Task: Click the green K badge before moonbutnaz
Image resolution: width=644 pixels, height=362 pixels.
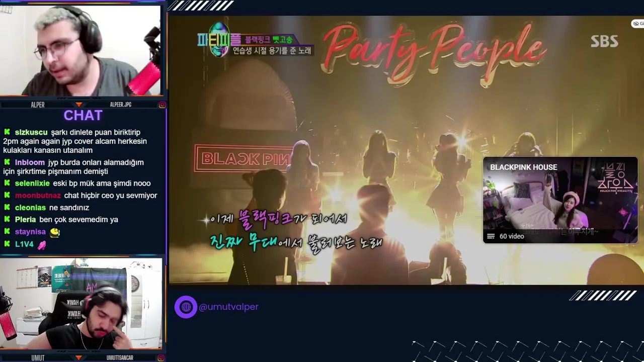Action: point(7,196)
